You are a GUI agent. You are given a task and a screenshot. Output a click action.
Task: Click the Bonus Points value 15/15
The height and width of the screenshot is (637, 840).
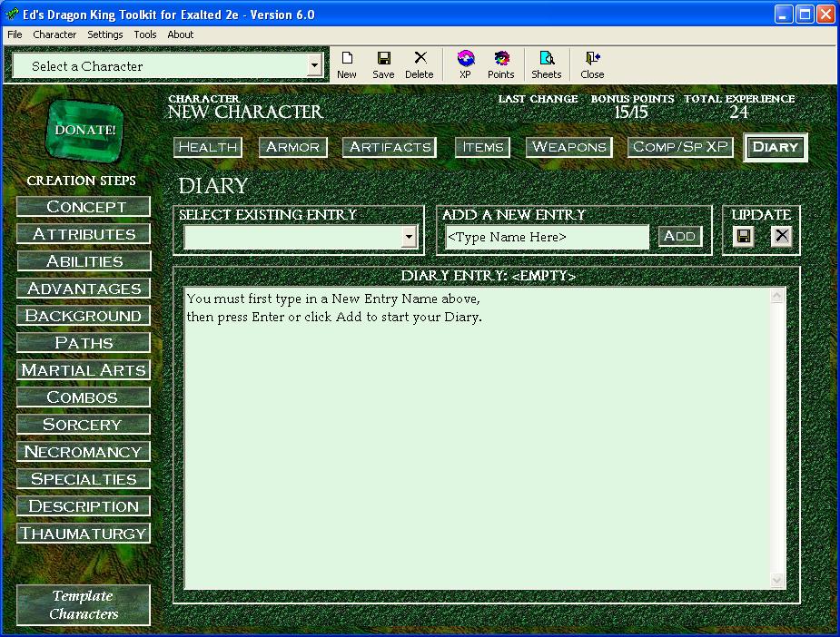click(x=631, y=112)
